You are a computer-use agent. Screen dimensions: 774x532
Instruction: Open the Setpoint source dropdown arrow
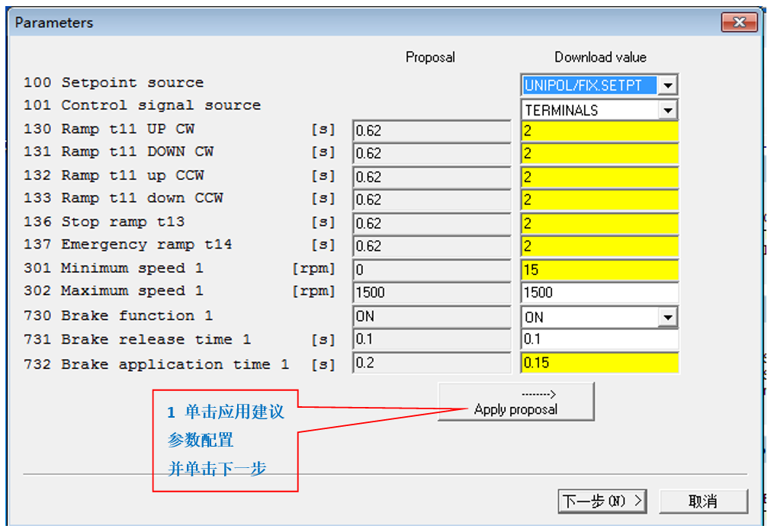[667, 85]
